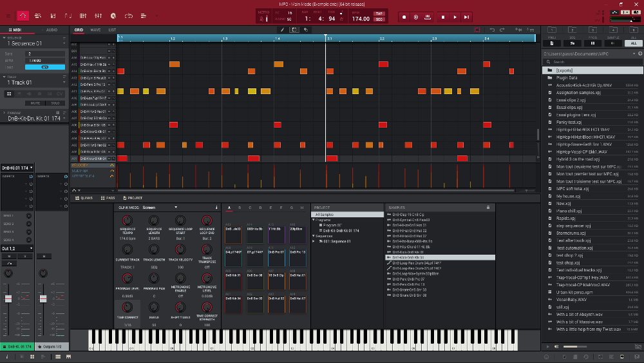Image resolution: width=644 pixels, height=363 pixels.
Task: Trigger pad A11 DnB Prc 07
Action: tap(276, 258)
